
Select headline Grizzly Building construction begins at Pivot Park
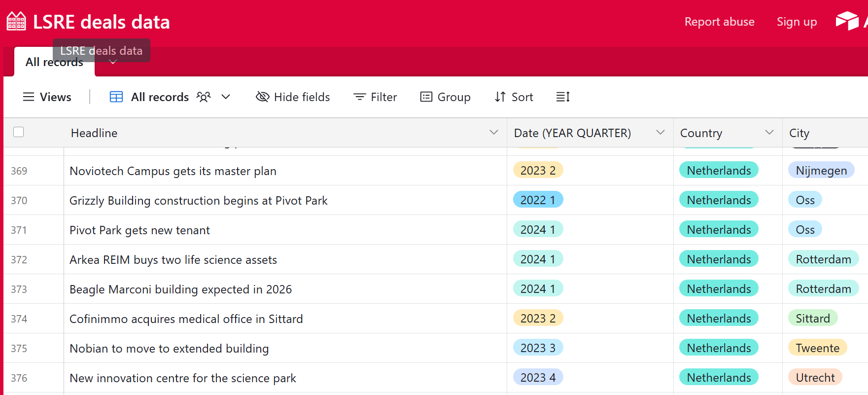point(199,201)
